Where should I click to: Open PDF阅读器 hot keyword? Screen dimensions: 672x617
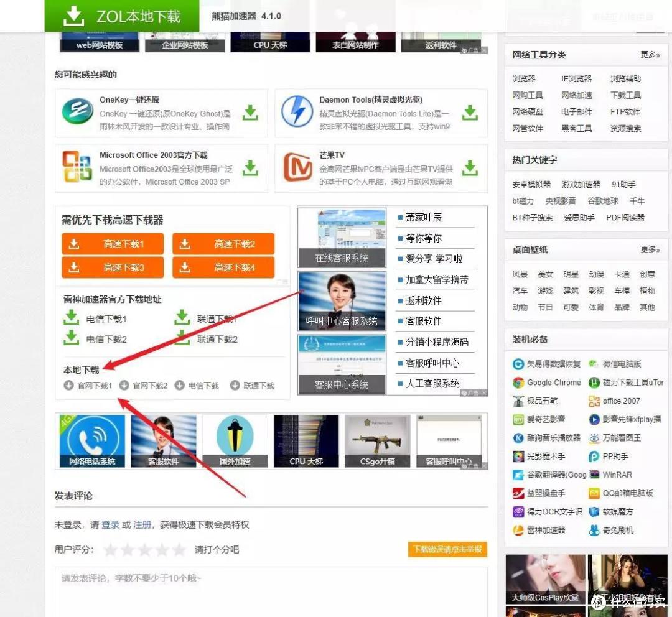pyautogui.click(x=625, y=217)
